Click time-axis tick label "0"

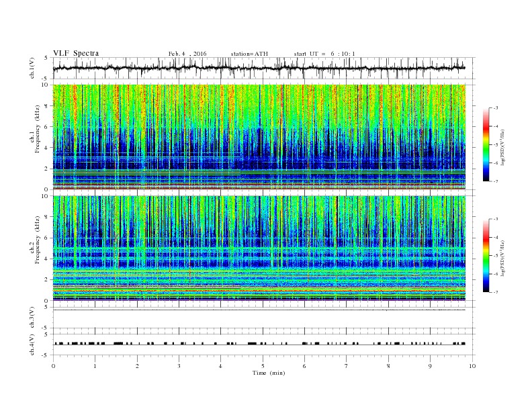(53, 366)
